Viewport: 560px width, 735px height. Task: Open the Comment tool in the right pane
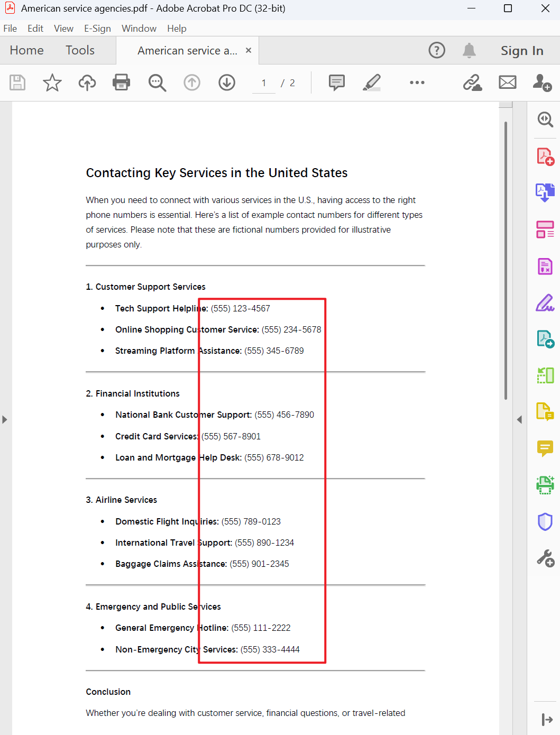pyautogui.click(x=545, y=449)
